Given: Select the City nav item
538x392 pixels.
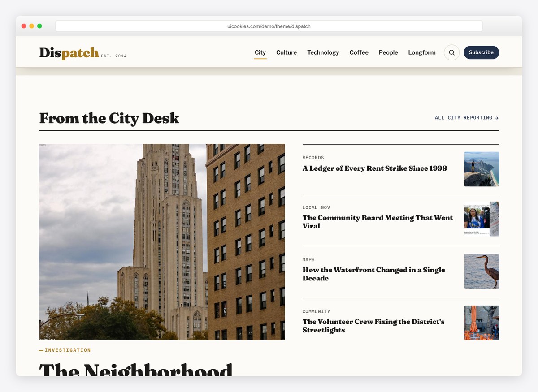Looking at the screenshot, I should pyautogui.click(x=260, y=52).
